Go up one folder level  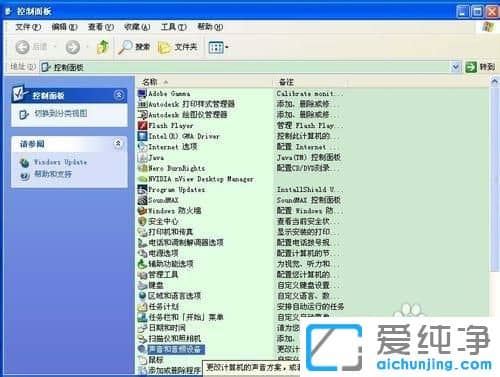(x=103, y=47)
